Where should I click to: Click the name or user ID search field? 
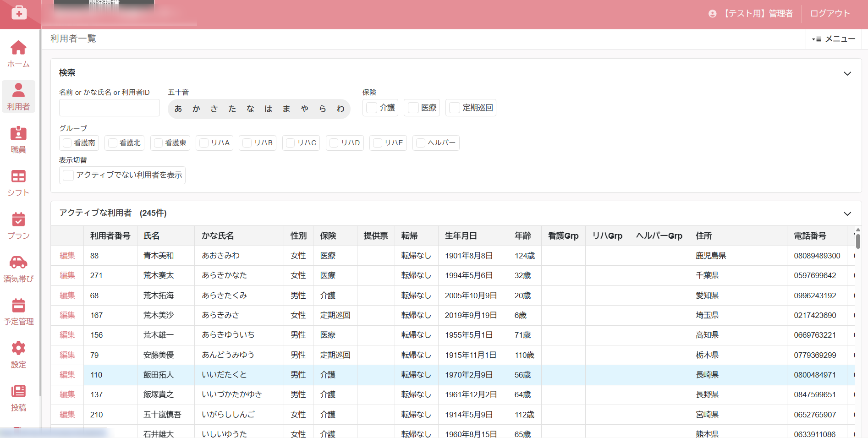[110, 108]
